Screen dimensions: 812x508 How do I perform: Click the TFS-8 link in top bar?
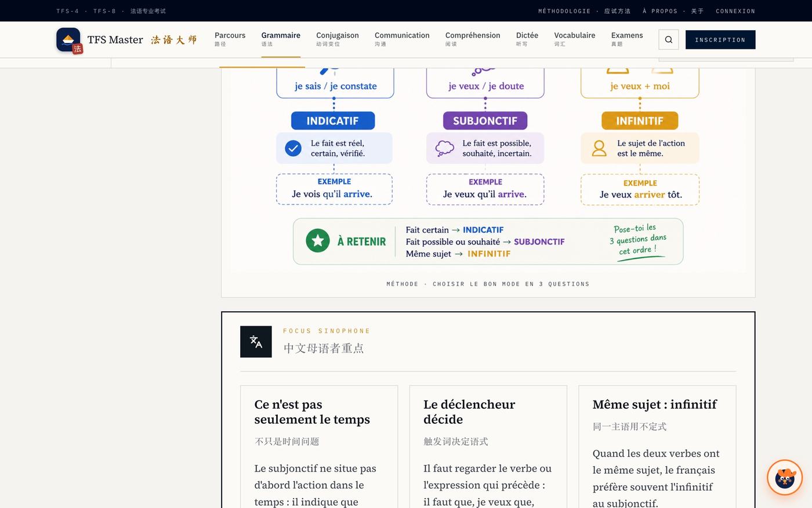click(104, 11)
